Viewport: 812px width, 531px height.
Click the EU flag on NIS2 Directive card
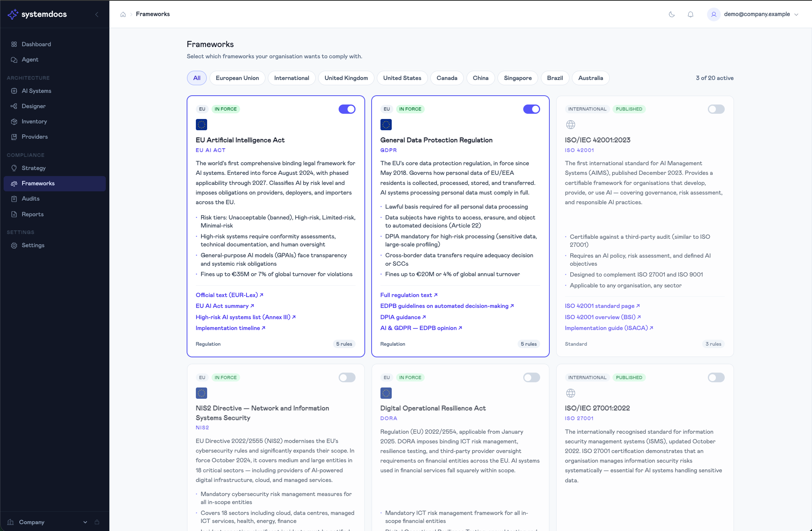coord(201,393)
